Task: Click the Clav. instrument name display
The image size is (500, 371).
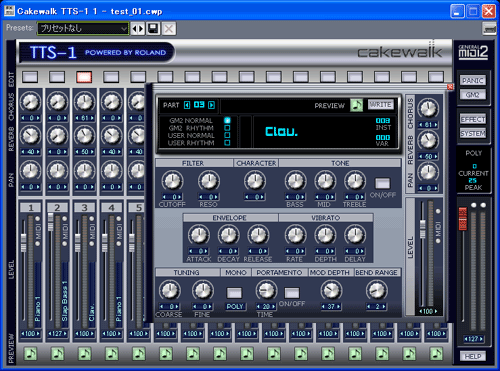Action: 282,132
